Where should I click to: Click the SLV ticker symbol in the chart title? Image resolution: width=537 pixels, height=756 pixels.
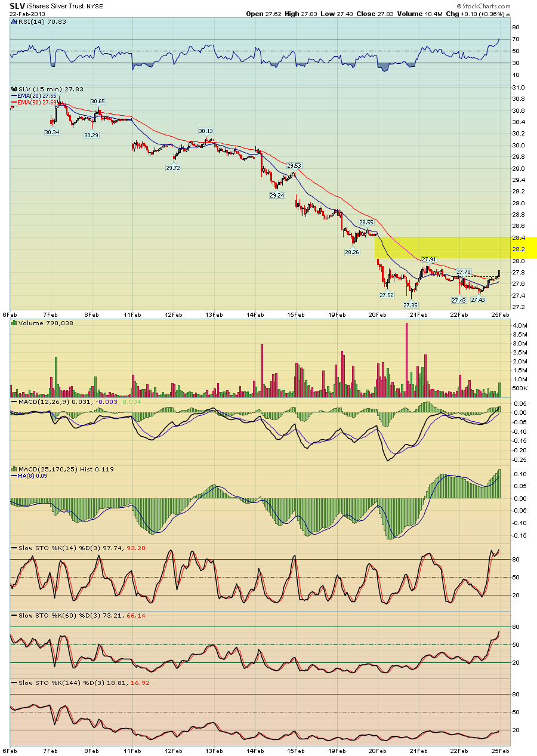[17, 5]
